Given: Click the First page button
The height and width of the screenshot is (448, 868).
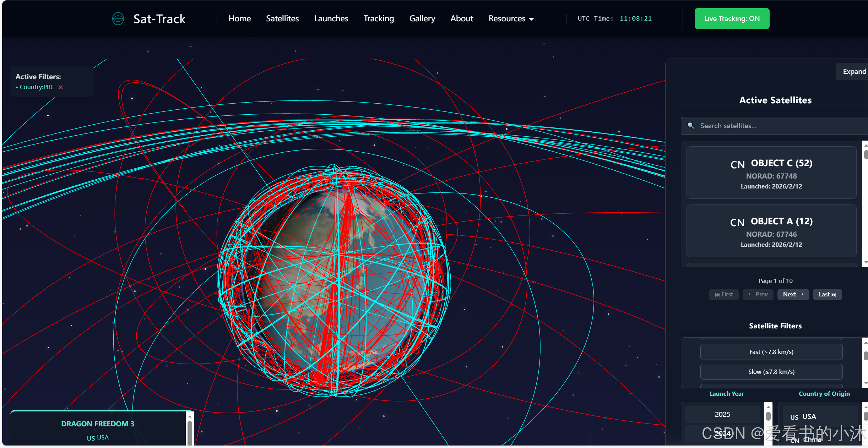Looking at the screenshot, I should pyautogui.click(x=724, y=295).
